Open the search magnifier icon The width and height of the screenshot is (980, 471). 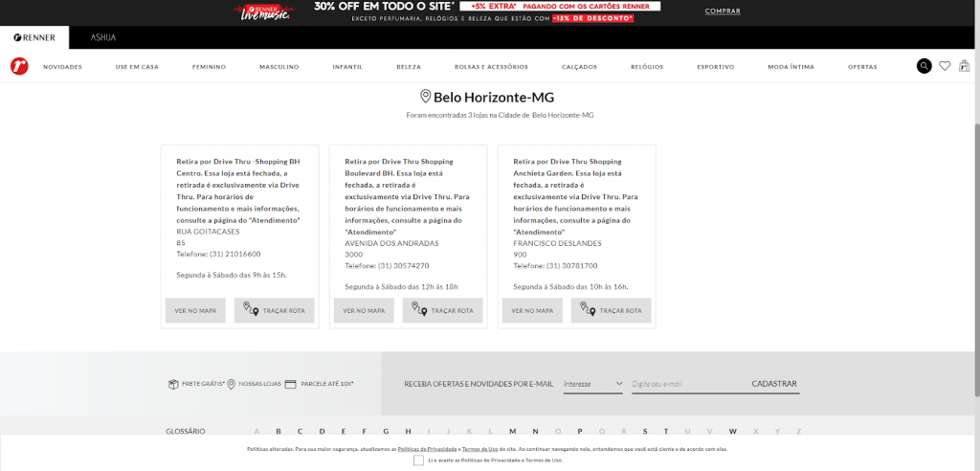(x=924, y=66)
